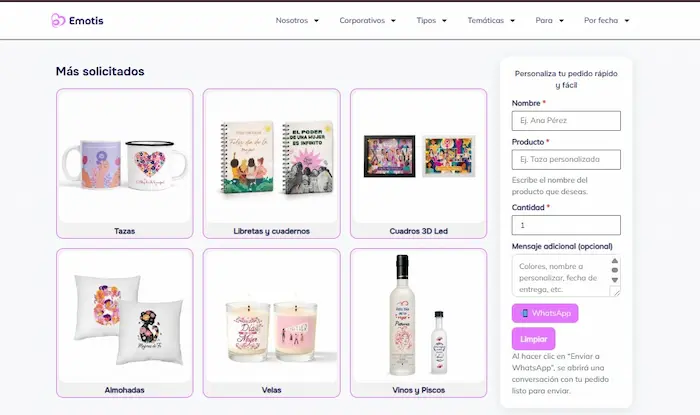Click the Nombre field label

click(x=526, y=103)
